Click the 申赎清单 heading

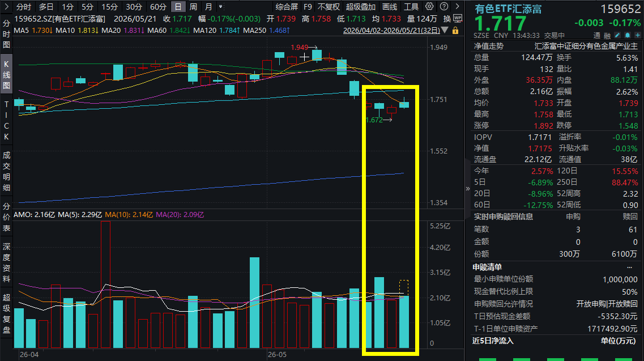coord(487,267)
